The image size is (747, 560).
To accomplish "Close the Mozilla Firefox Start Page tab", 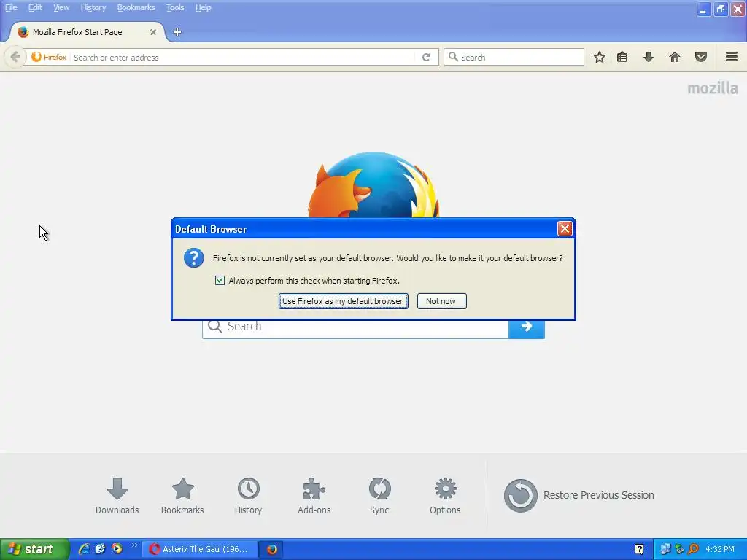I will pyautogui.click(x=153, y=32).
